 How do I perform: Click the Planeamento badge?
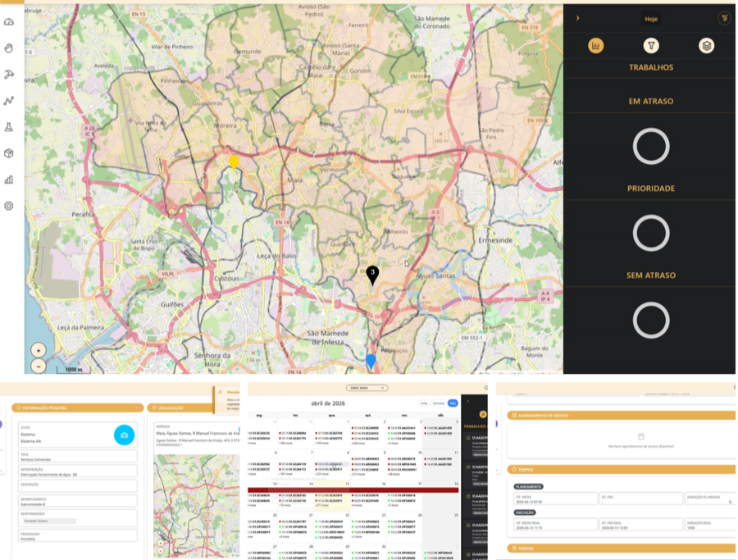point(528,486)
